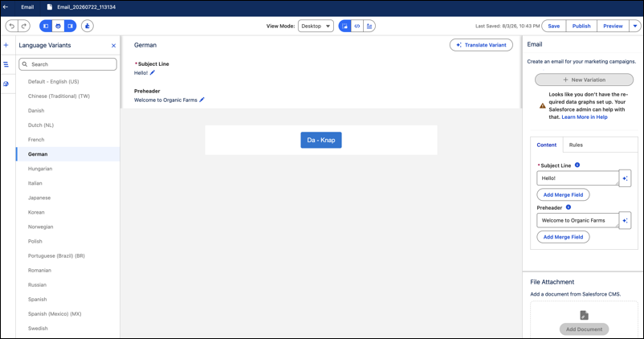Viewport: 644px width, 339px height.
Task: Click Add Merge Field under Preheader
Action: point(563,237)
